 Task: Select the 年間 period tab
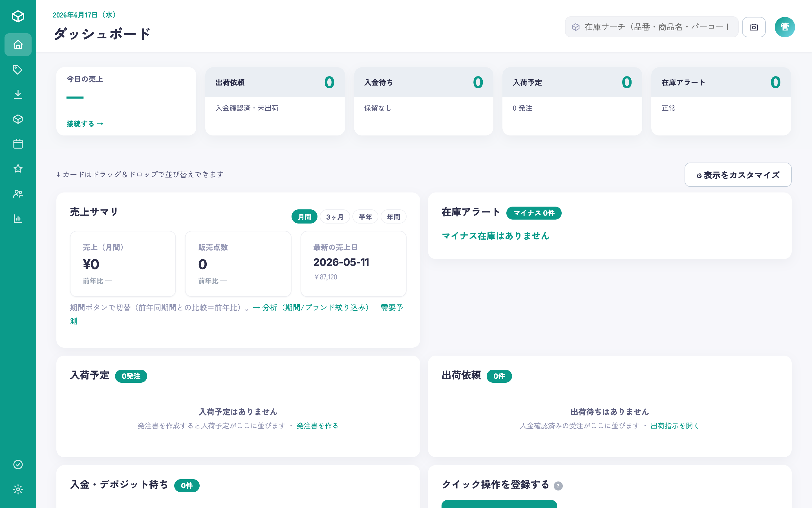point(393,217)
